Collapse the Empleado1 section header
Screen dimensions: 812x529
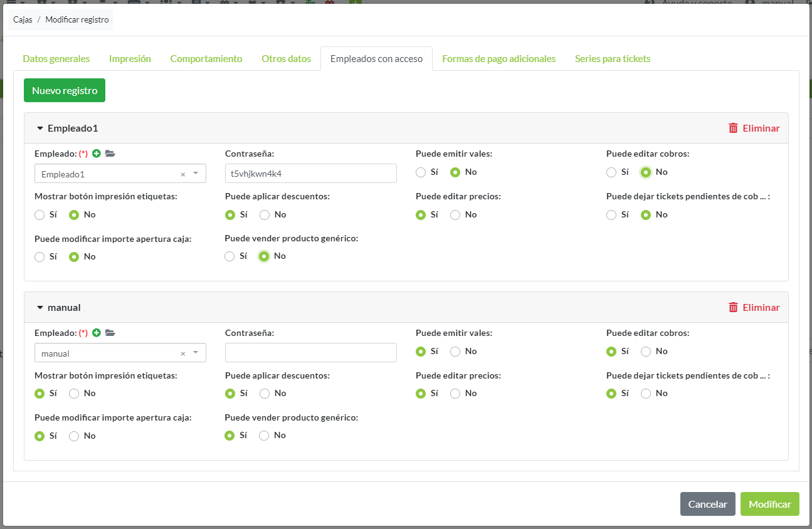pyautogui.click(x=40, y=128)
